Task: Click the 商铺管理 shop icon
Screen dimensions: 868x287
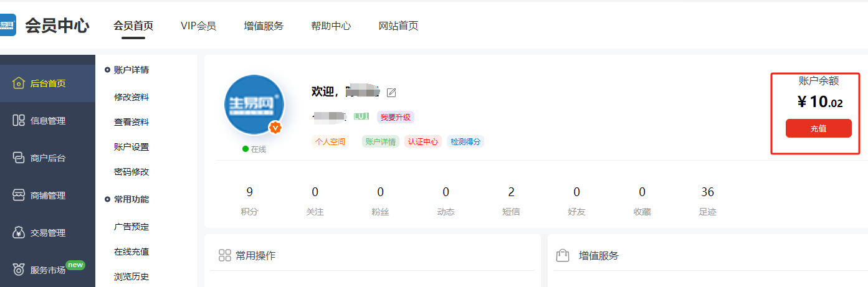Action: pyautogui.click(x=19, y=195)
